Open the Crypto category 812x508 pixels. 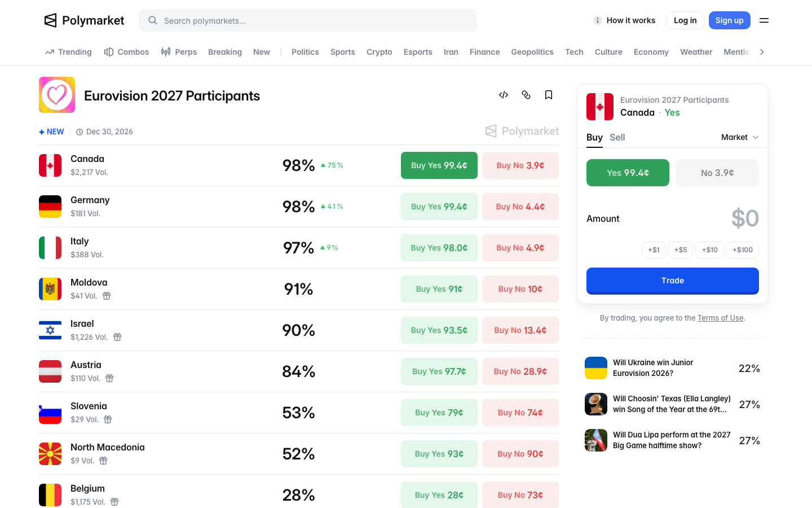pyautogui.click(x=379, y=52)
